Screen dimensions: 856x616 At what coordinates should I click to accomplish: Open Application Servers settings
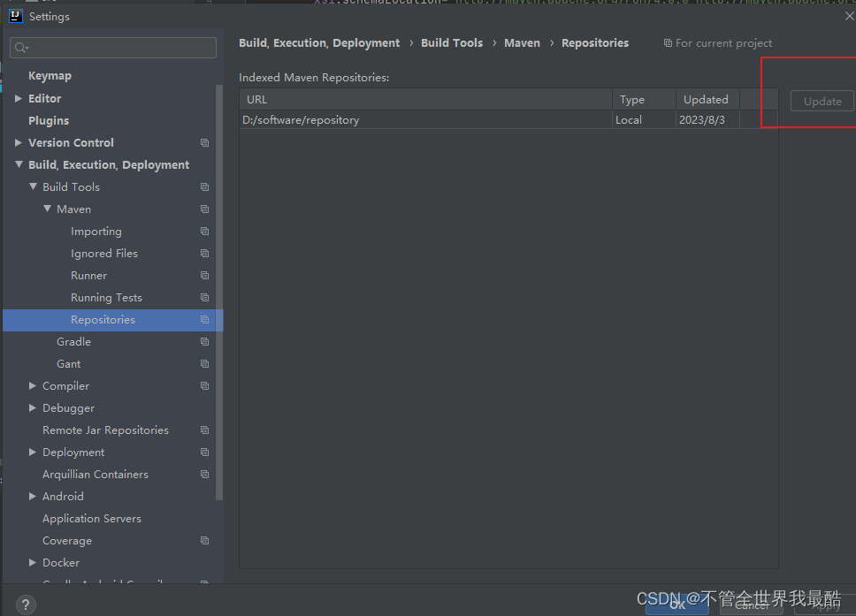pyautogui.click(x=92, y=518)
